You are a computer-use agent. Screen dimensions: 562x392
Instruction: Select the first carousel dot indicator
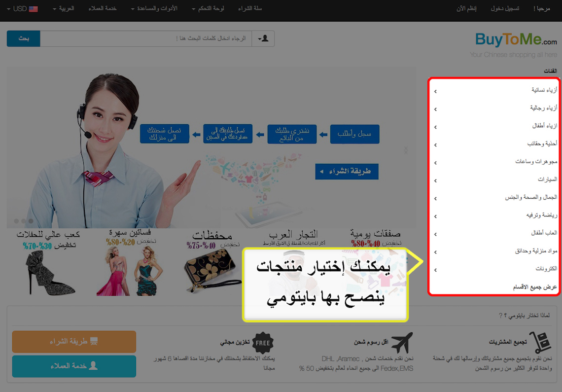tap(16, 221)
